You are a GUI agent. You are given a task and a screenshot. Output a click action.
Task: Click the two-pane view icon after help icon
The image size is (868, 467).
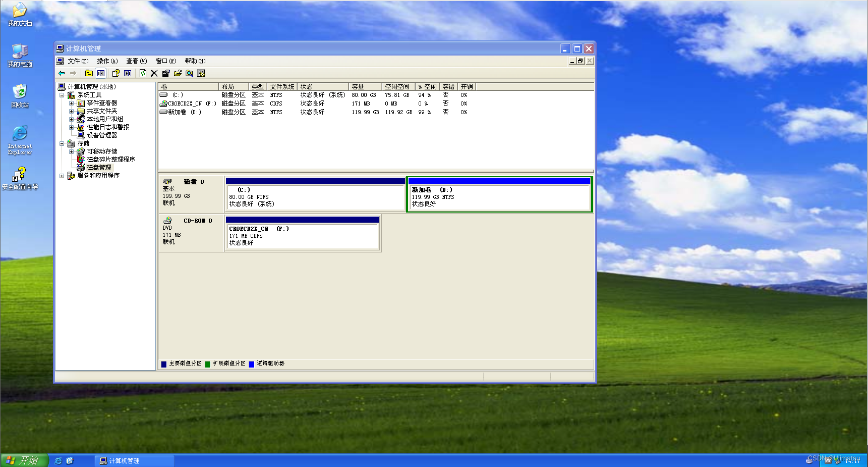pyautogui.click(x=128, y=73)
